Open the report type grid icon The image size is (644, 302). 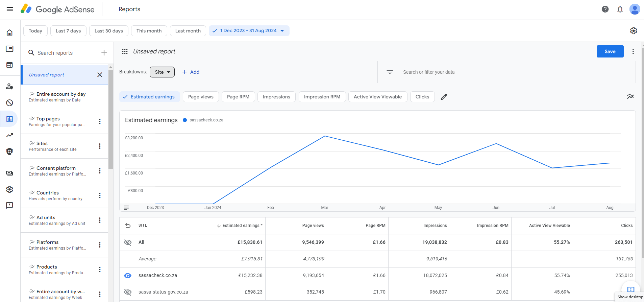(125, 51)
